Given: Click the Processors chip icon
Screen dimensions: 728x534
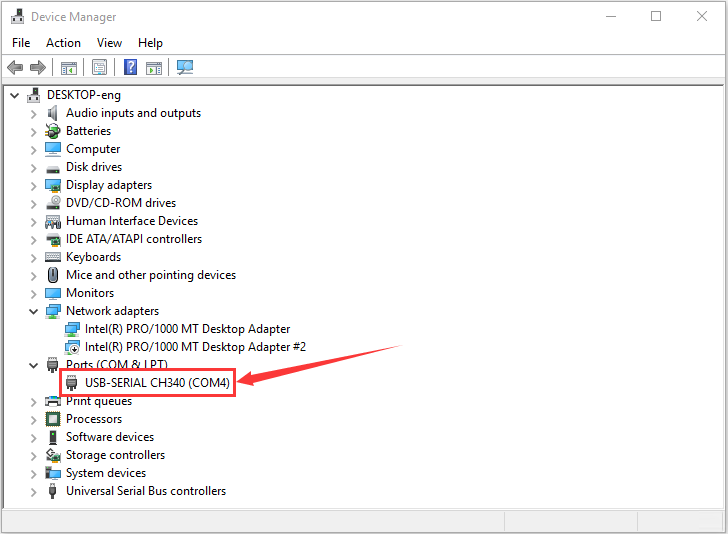Looking at the screenshot, I should point(53,419).
